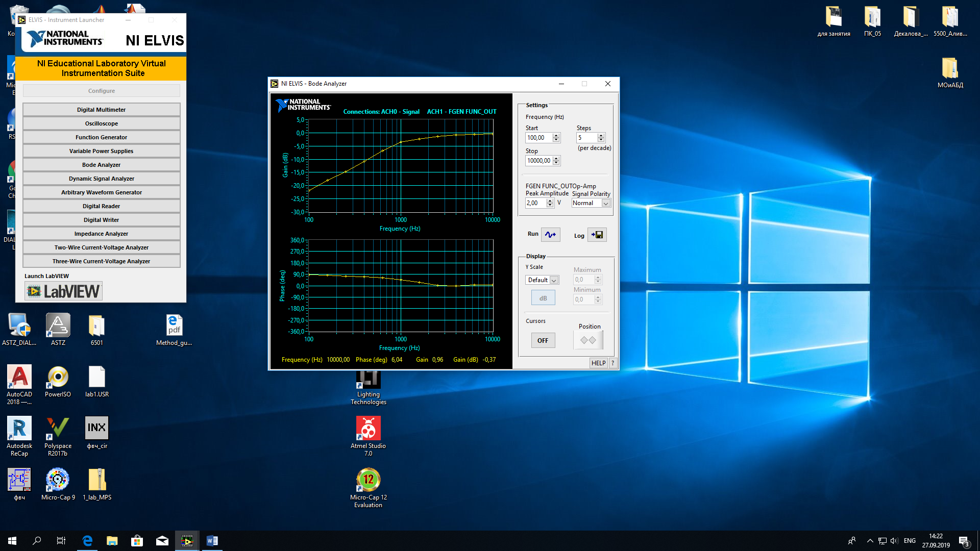Select the 6501 folder icon
Viewport: 980px width, 551px height.
[x=97, y=330]
